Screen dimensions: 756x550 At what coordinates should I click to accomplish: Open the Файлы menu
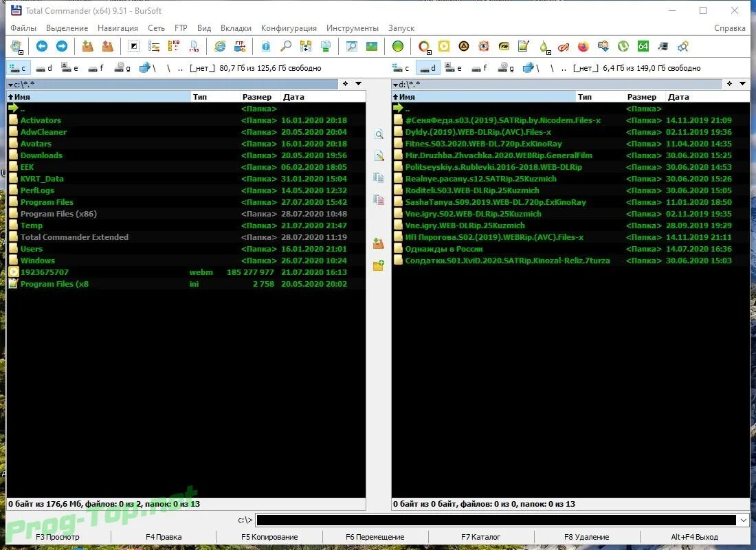coord(23,28)
